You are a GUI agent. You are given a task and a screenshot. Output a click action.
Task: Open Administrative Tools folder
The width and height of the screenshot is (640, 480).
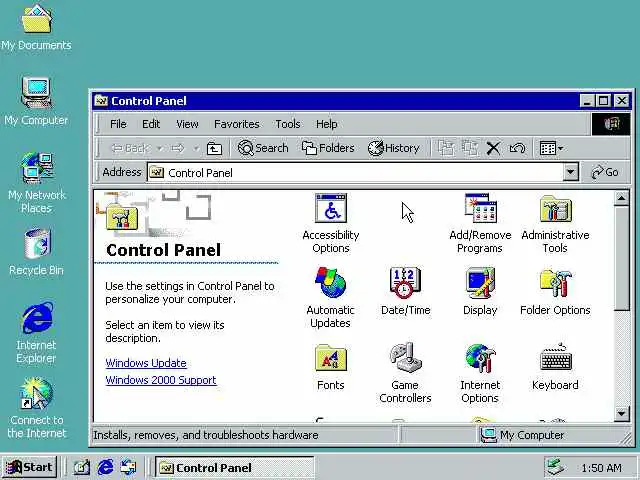[x=555, y=223]
